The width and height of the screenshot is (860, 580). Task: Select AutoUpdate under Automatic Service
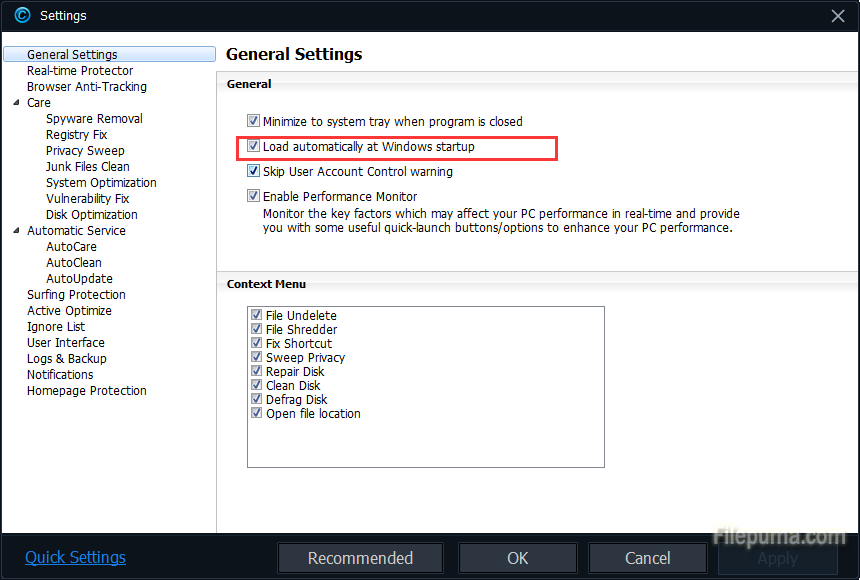coord(79,279)
